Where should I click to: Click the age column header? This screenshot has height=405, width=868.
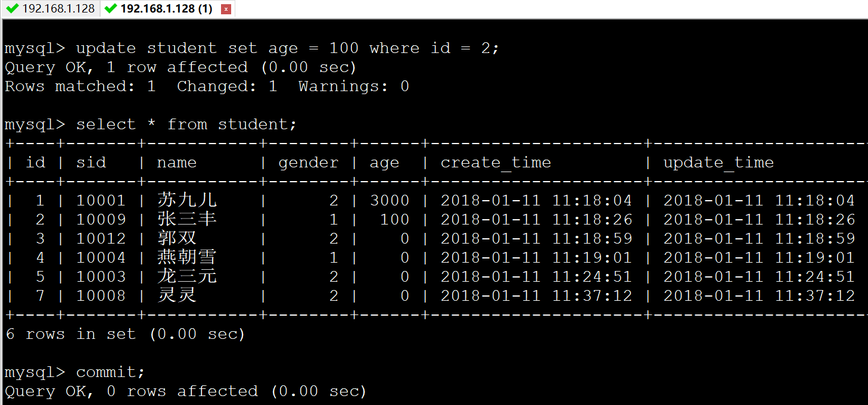[x=384, y=162]
